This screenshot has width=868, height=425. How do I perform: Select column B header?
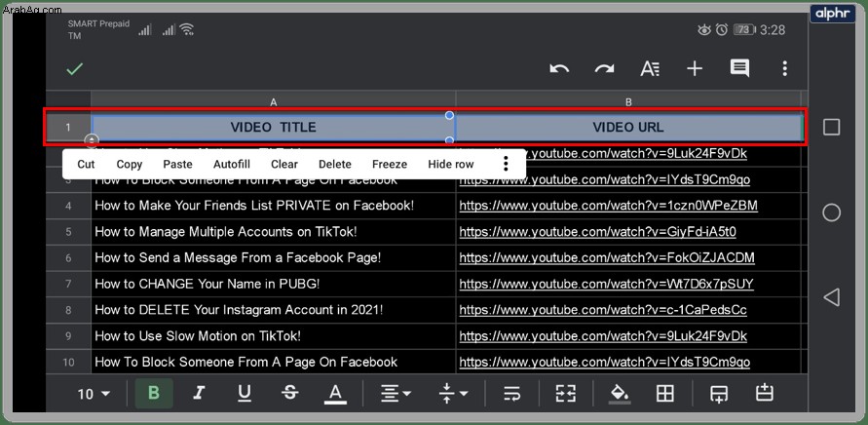click(628, 102)
